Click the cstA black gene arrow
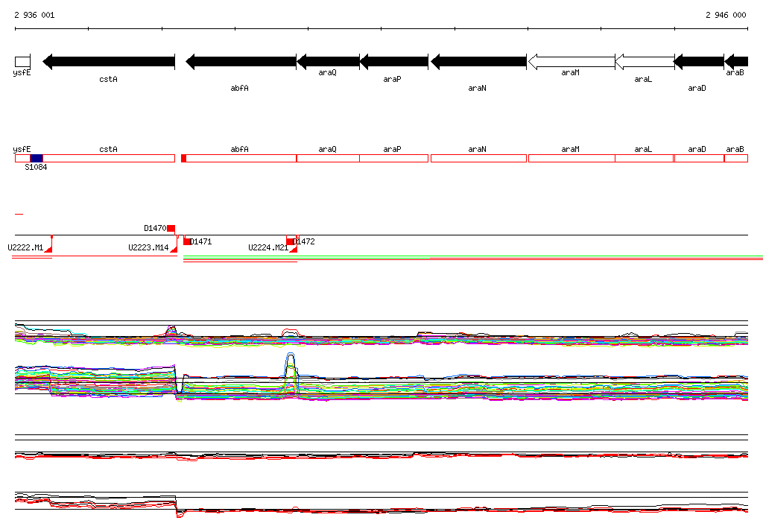 109,62
